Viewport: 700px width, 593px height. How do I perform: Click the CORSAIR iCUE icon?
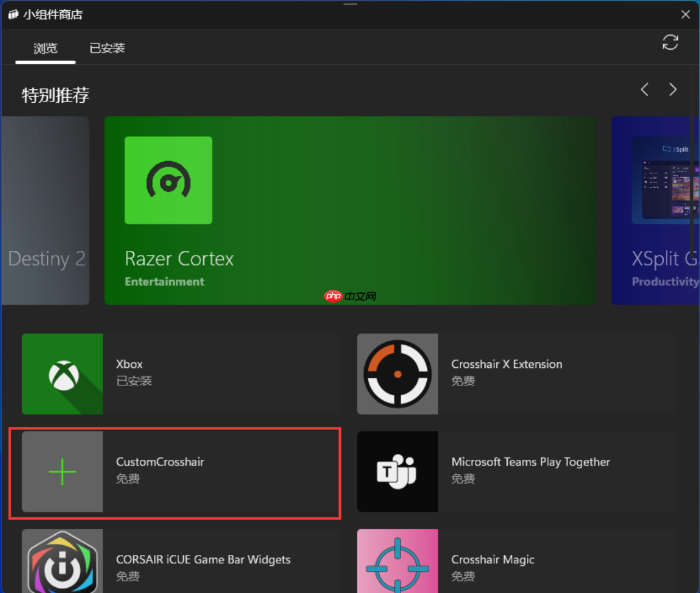pos(63,561)
